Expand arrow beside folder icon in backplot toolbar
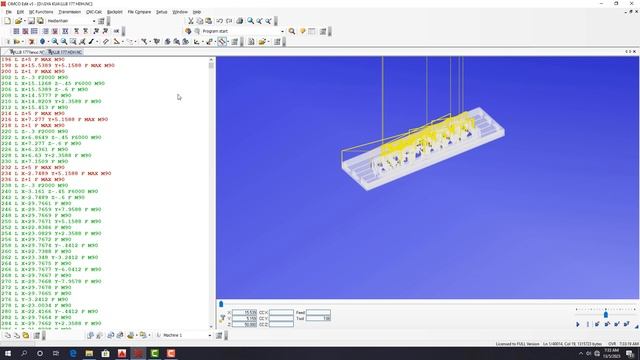640x360 pixels. point(269,42)
